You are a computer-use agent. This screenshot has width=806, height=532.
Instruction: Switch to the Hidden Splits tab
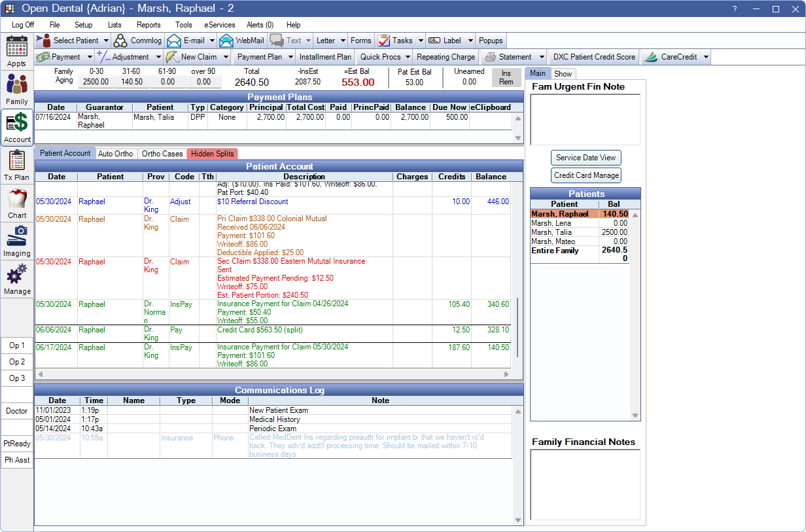212,154
